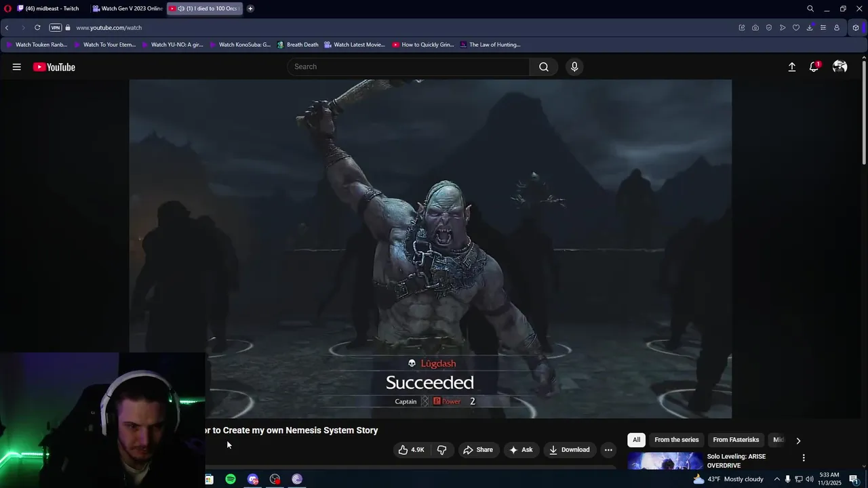Open weather widget showing 43°F

coord(728,479)
